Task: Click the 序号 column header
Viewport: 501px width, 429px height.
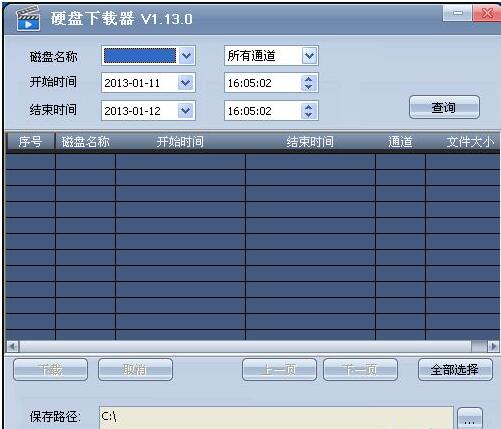Action: coord(30,142)
